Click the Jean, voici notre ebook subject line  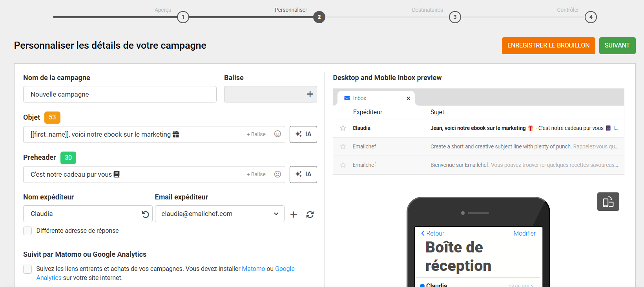(x=478, y=128)
